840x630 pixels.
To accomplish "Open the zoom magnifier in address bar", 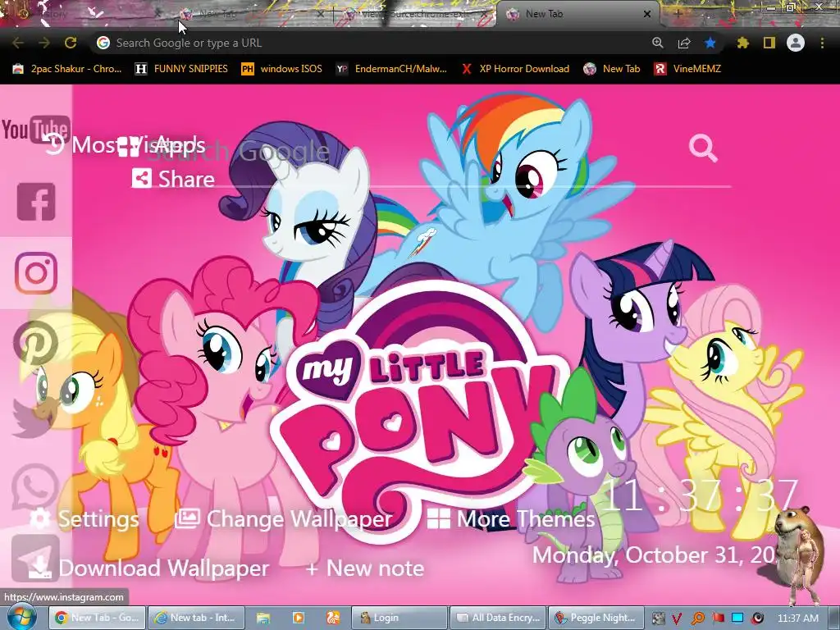I will (658, 43).
